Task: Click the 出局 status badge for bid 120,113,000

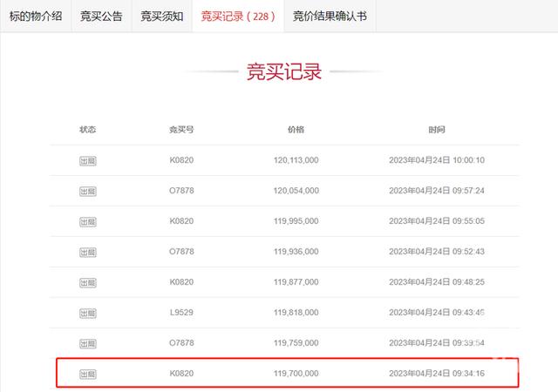Action: (x=87, y=160)
